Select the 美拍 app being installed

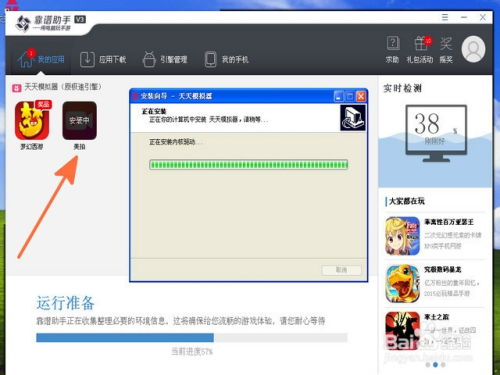point(79,120)
